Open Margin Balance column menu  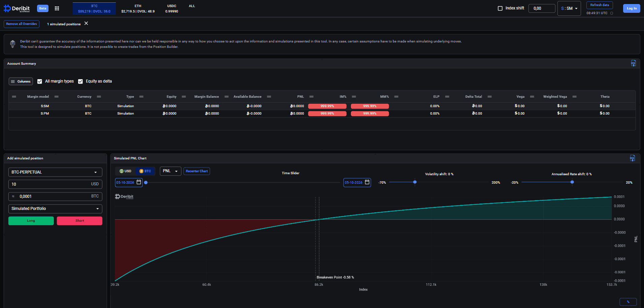227,97
